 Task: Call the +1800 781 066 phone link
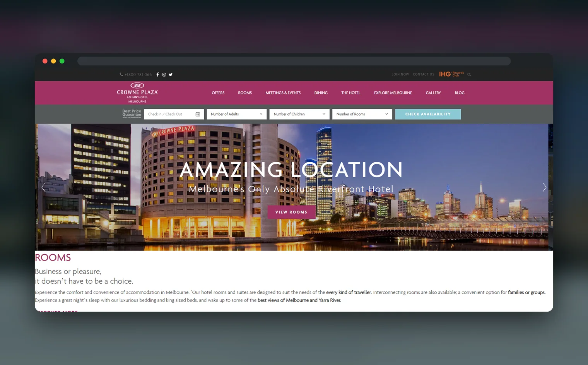[x=136, y=75]
